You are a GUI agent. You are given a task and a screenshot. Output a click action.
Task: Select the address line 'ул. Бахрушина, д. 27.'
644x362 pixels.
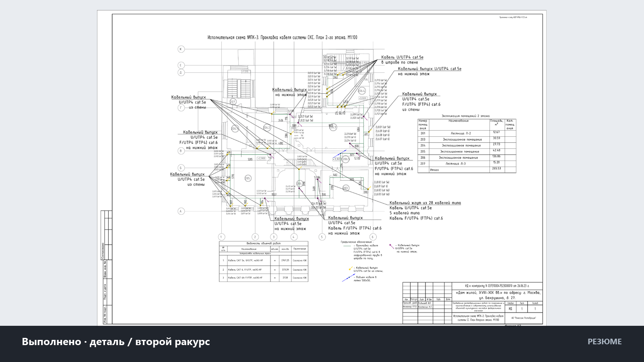(x=497, y=298)
